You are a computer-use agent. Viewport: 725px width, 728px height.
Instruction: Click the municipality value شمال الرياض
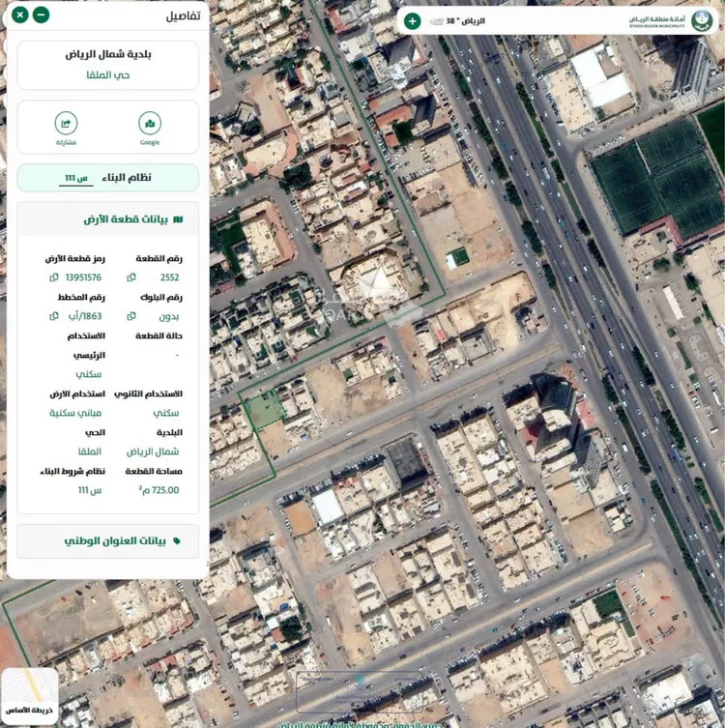coord(153,451)
